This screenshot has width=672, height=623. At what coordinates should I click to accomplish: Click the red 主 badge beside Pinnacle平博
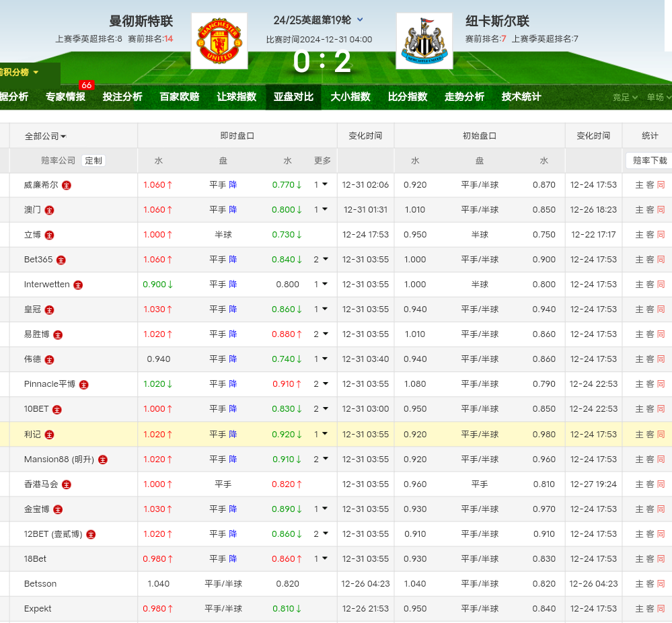pyautogui.click(x=84, y=384)
